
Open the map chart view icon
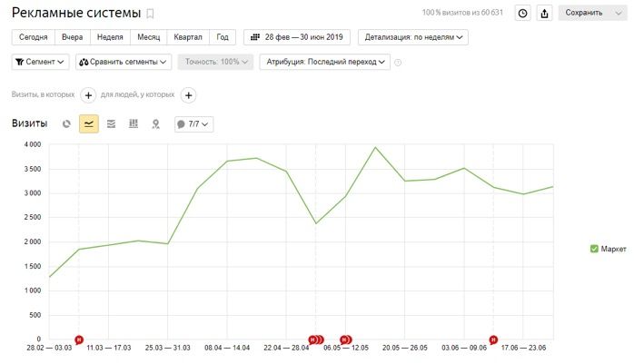155,123
